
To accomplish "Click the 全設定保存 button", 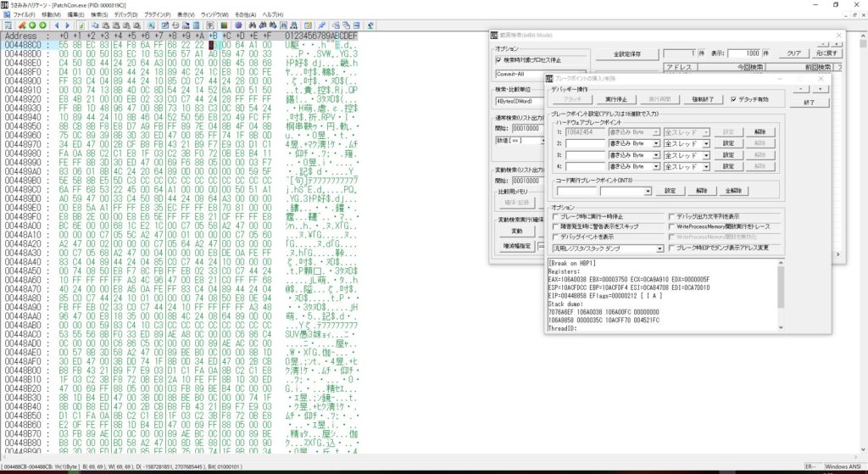I will [x=627, y=53].
